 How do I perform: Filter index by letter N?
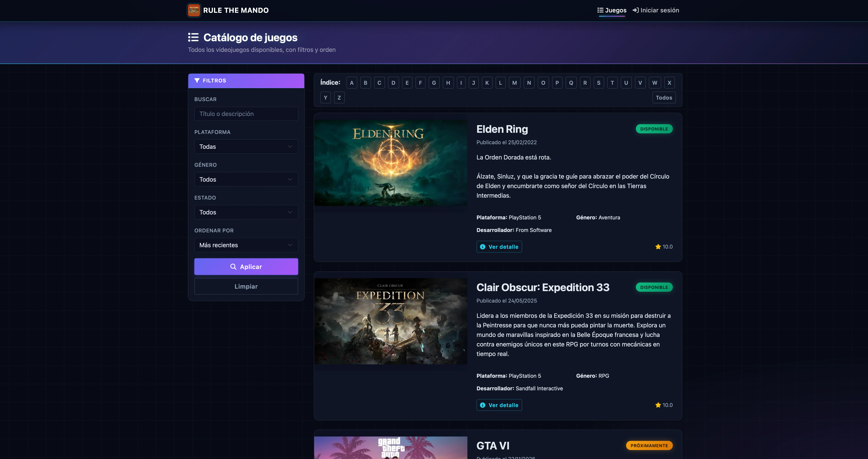(x=529, y=83)
